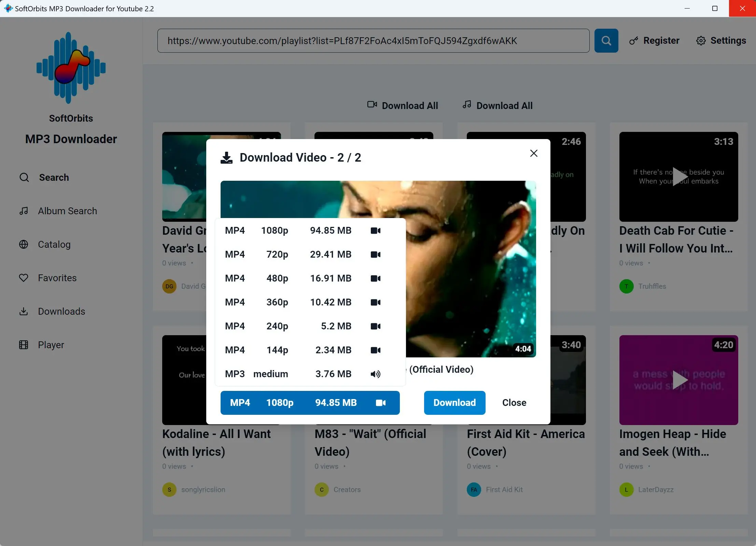The image size is (756, 546).
Task: Open the Album Search sidebar item
Action: click(x=67, y=211)
